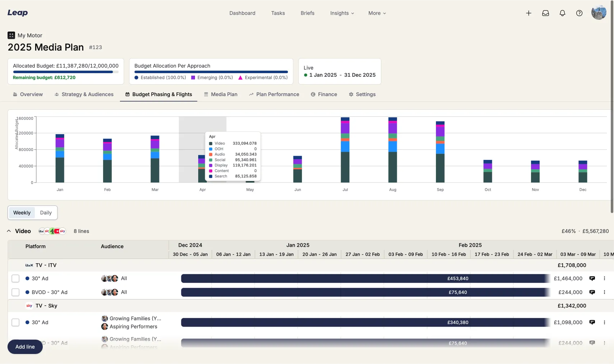Click the plus icon in top bar
Screen dimensions: 614x364
click(529, 13)
